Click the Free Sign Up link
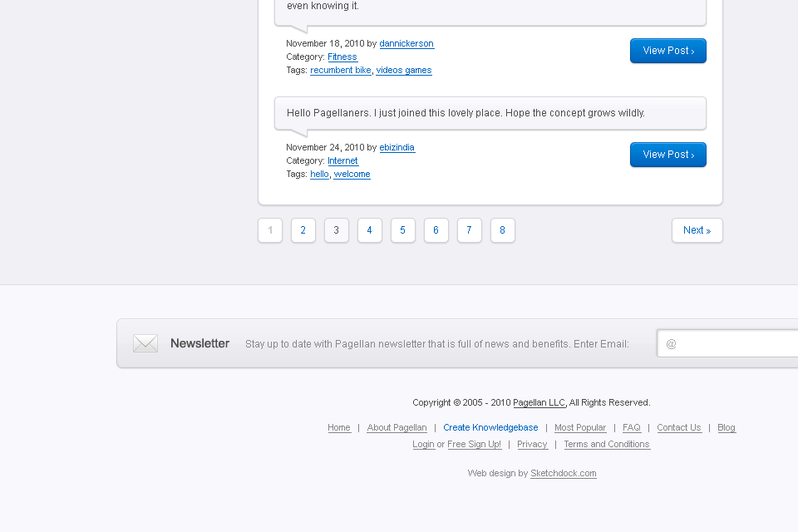 [x=474, y=444]
